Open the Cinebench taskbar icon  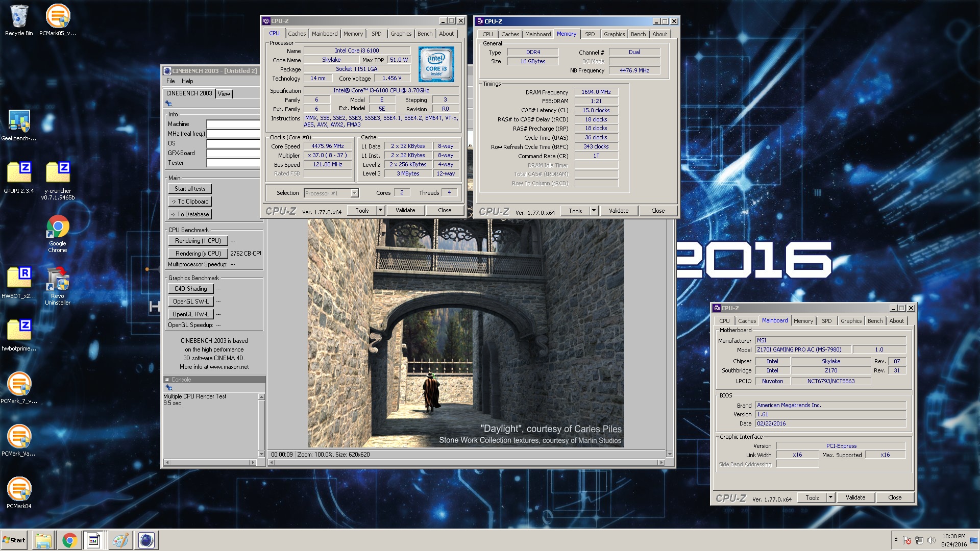click(x=146, y=540)
